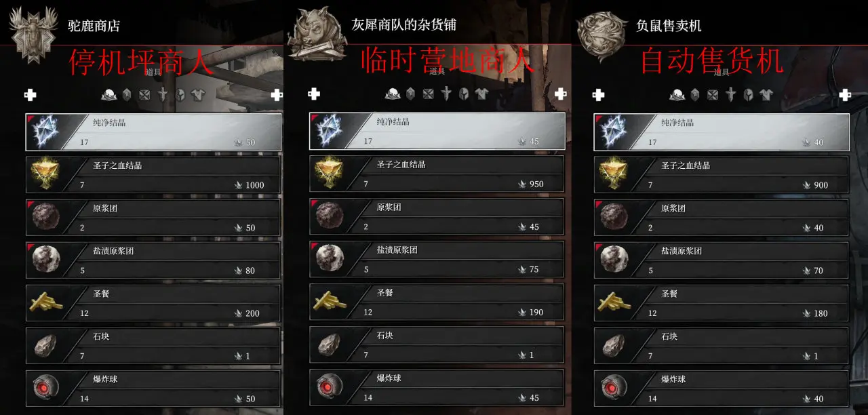
Task: Select the crossed-box materials category in 灰犀商队的杂货铺
Action: [x=428, y=94]
